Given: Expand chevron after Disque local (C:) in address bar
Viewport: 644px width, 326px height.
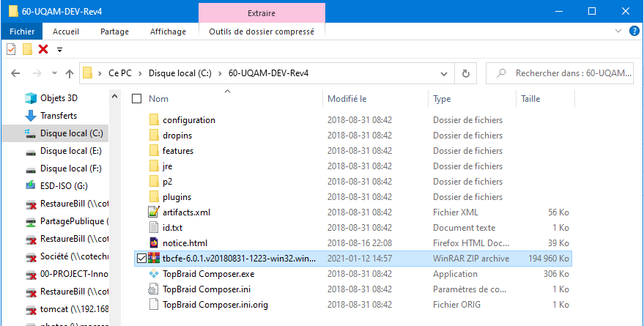Looking at the screenshot, I should (220, 73).
